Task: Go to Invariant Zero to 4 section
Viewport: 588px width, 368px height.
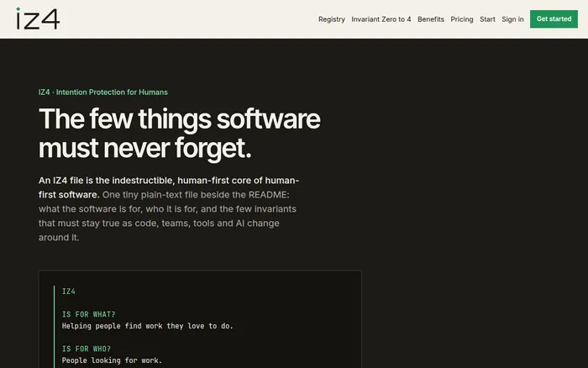Action: (381, 19)
